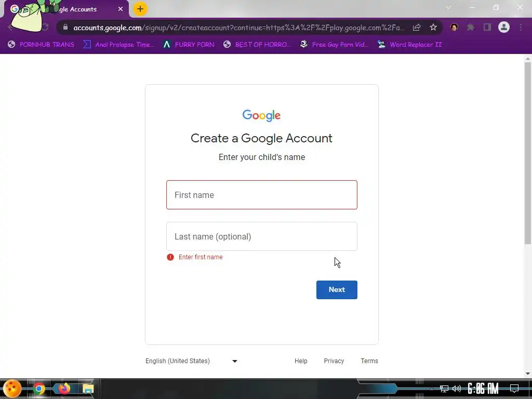Click the address bar URL
532x399 pixels.
coord(239,28)
